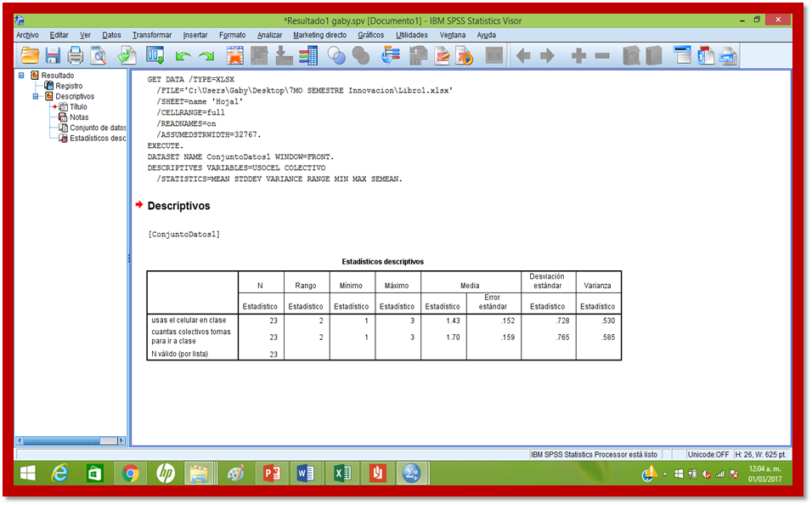Image resolution: width=812 pixels, height=505 pixels.
Task: Redo the action with green right arrow
Action: tap(206, 56)
